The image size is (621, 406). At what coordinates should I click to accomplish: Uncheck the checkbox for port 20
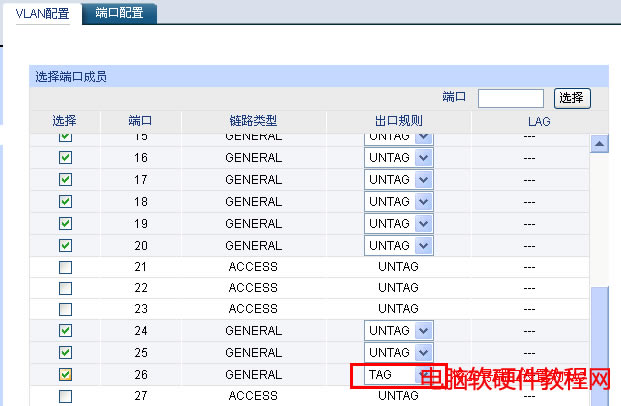click(66, 246)
